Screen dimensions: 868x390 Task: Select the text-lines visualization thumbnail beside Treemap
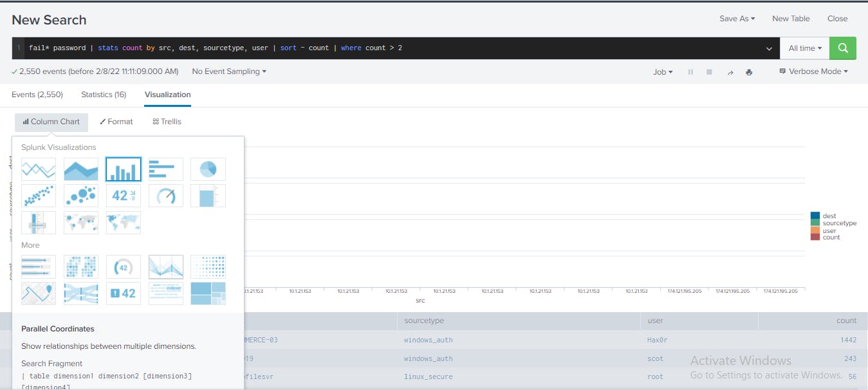coord(166,293)
